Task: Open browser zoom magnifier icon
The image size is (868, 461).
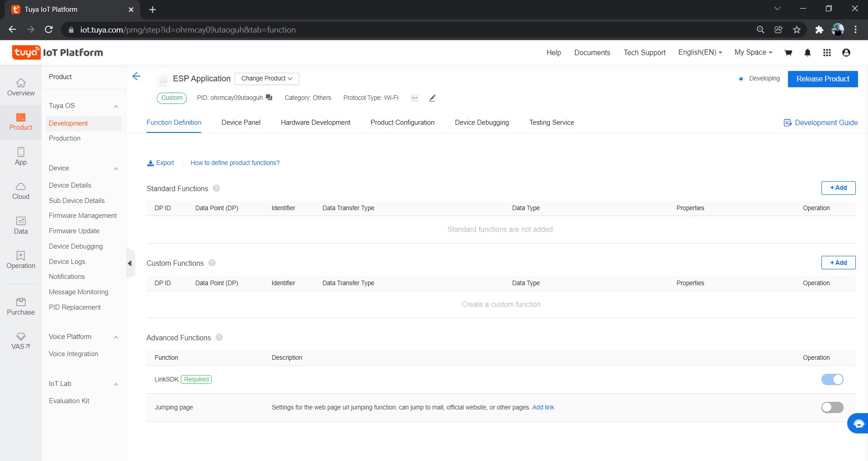Action: 760,29
